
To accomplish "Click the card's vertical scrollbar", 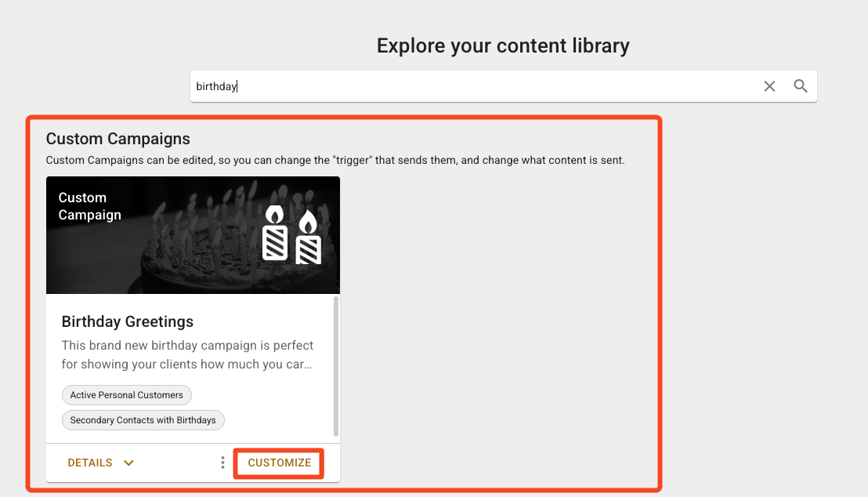I will coord(335,367).
